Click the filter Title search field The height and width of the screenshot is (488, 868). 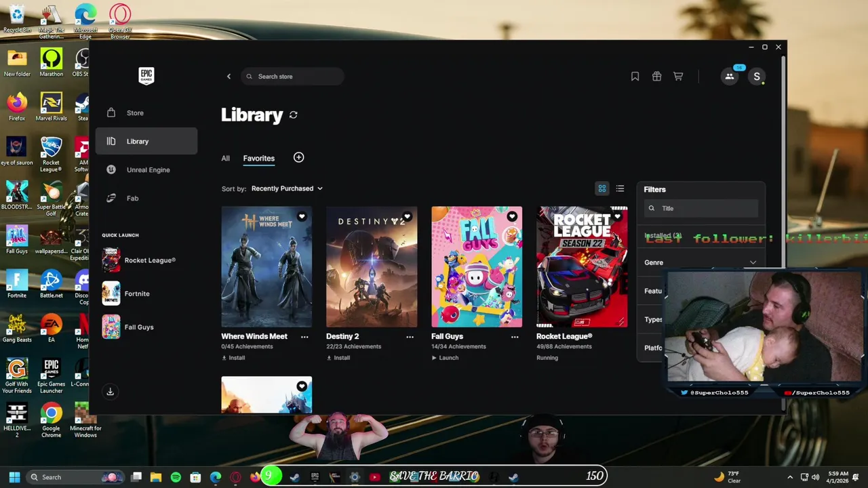click(x=701, y=209)
